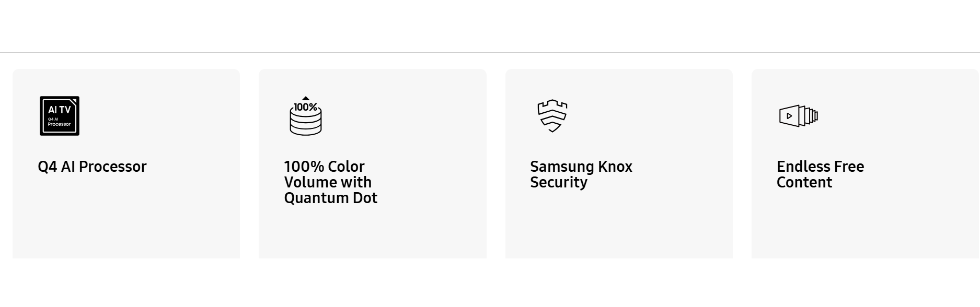Select the empty area of the Q4 AI Processor card
The image size is (980, 307).
pos(126,225)
